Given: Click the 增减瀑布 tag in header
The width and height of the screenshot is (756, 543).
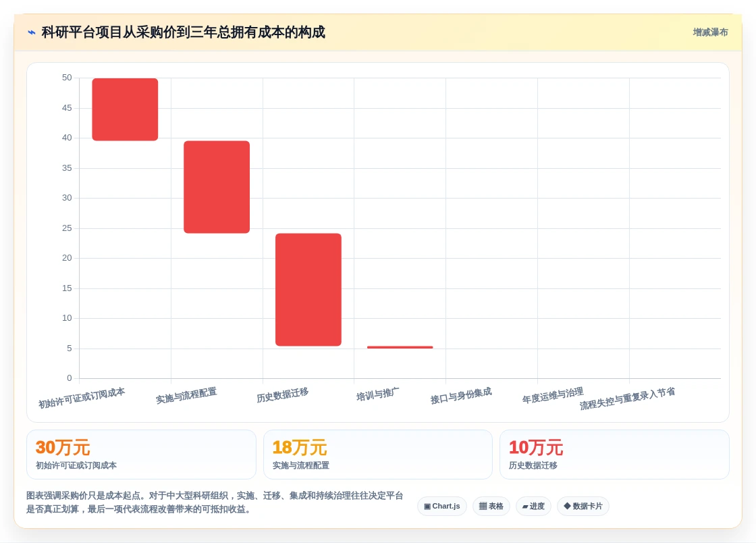Looking at the screenshot, I should (710, 32).
